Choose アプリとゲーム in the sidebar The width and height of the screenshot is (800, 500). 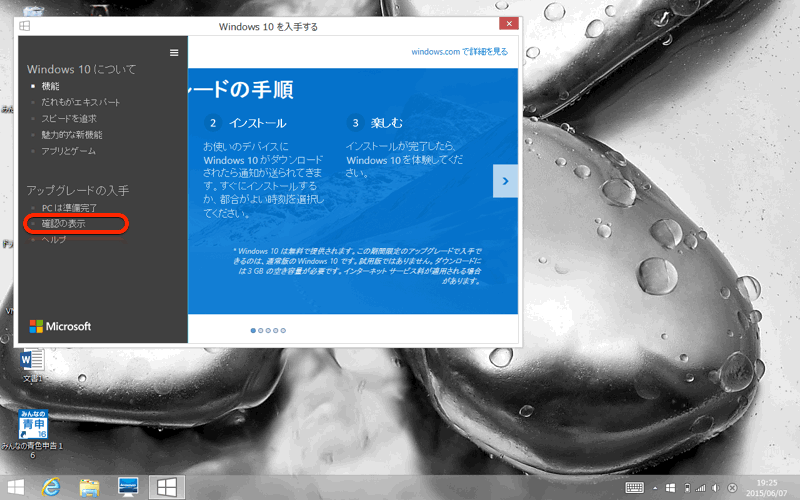(69, 150)
